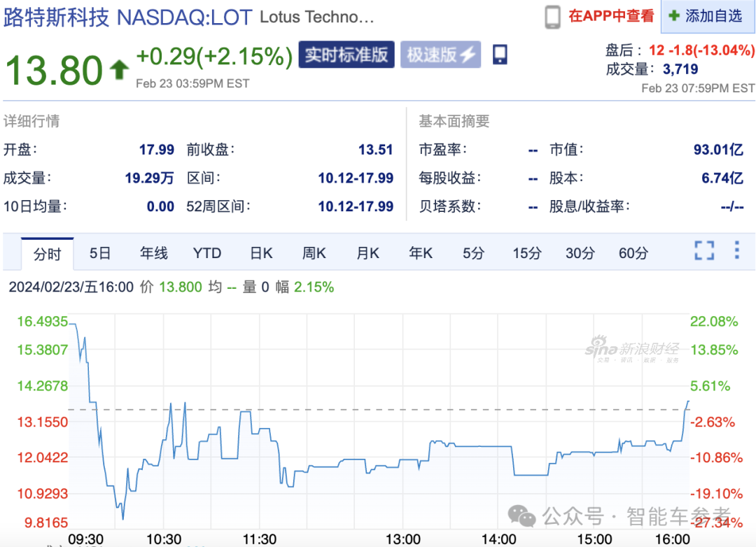The height and width of the screenshot is (547, 756).
Task: Click the 基本面摘要 section heading
Action: [454, 121]
